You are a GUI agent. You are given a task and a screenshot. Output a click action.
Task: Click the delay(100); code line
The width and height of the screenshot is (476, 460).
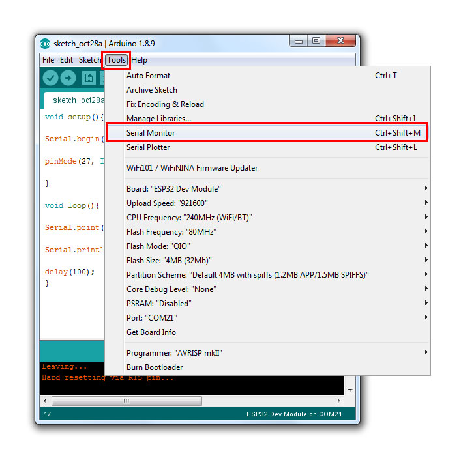click(70, 272)
